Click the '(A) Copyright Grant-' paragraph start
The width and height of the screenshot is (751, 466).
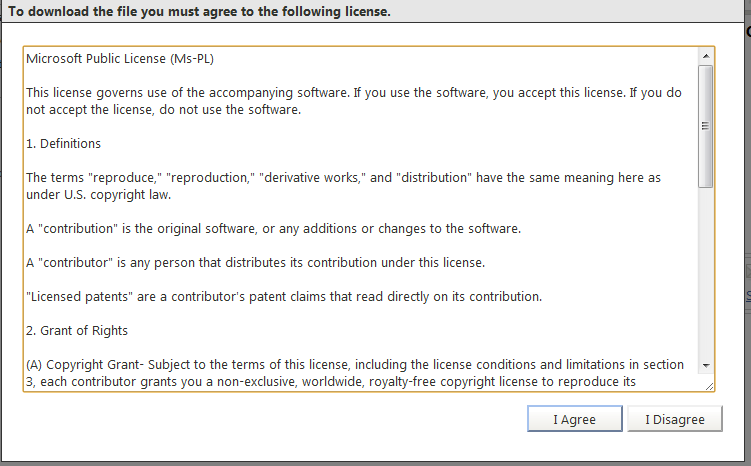coord(85,365)
